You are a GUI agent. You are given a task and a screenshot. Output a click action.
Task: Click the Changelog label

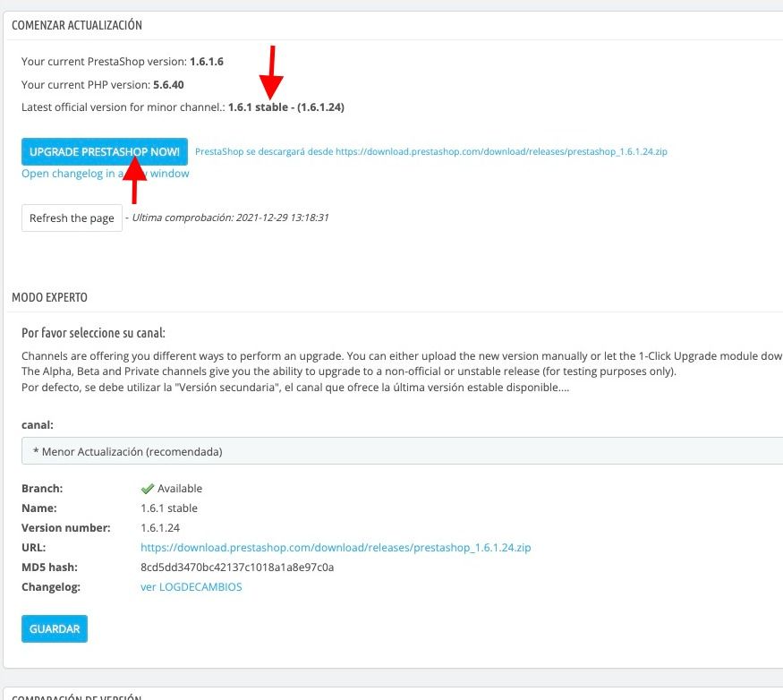pos(51,586)
